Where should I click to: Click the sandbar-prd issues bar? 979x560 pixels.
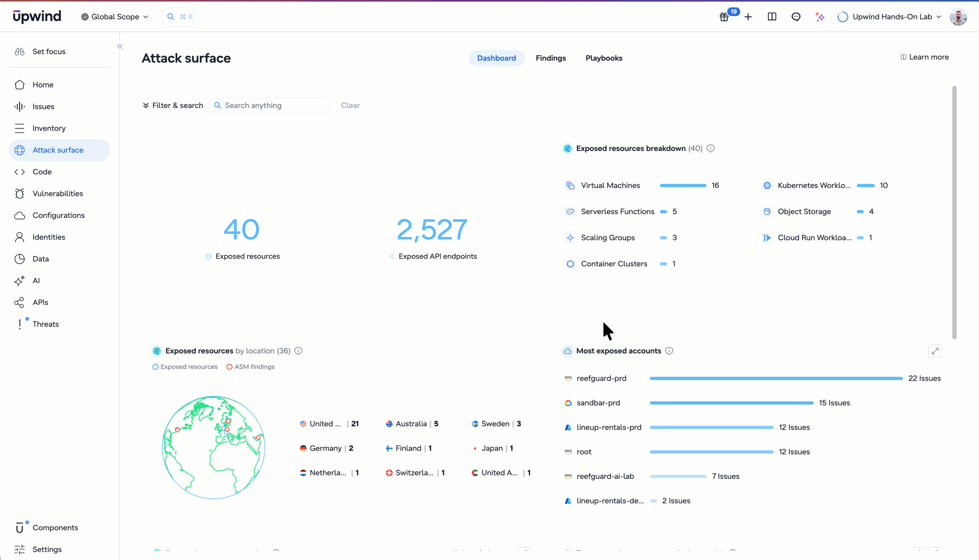(732, 403)
